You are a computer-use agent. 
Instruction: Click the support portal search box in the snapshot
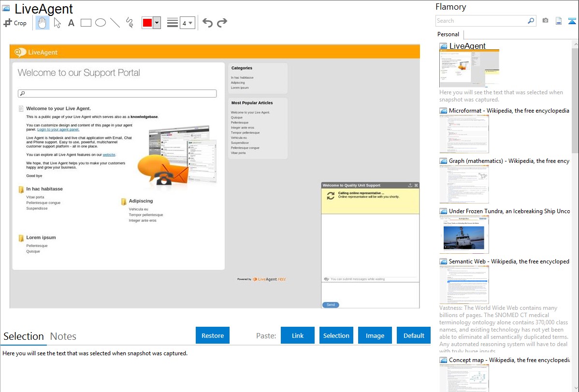click(117, 93)
